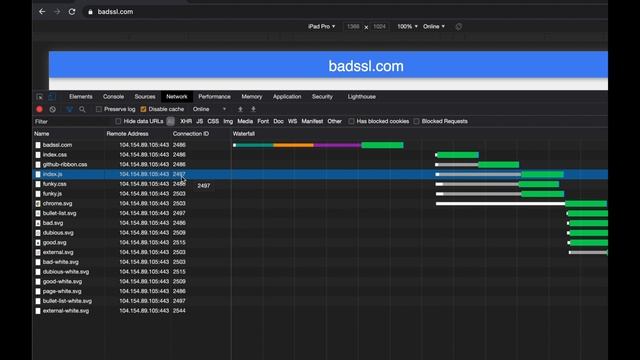Click the image icon beside chrome.svg
The width and height of the screenshot is (640, 360).
point(38,203)
